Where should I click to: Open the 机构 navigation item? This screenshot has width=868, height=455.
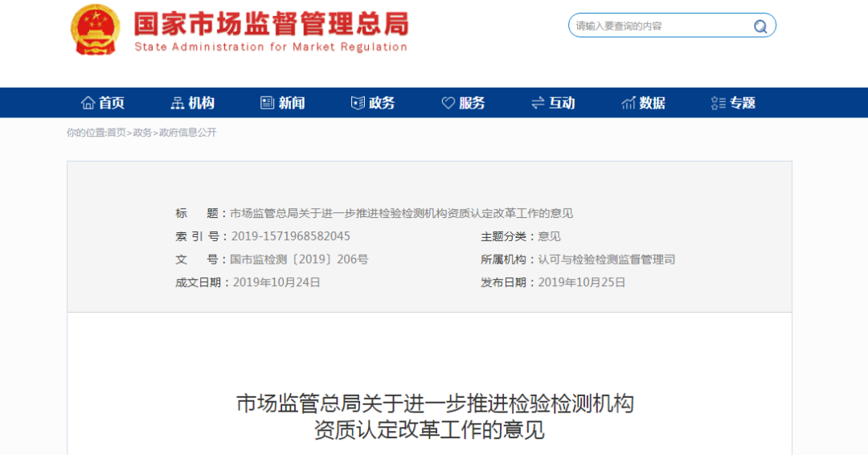click(193, 102)
